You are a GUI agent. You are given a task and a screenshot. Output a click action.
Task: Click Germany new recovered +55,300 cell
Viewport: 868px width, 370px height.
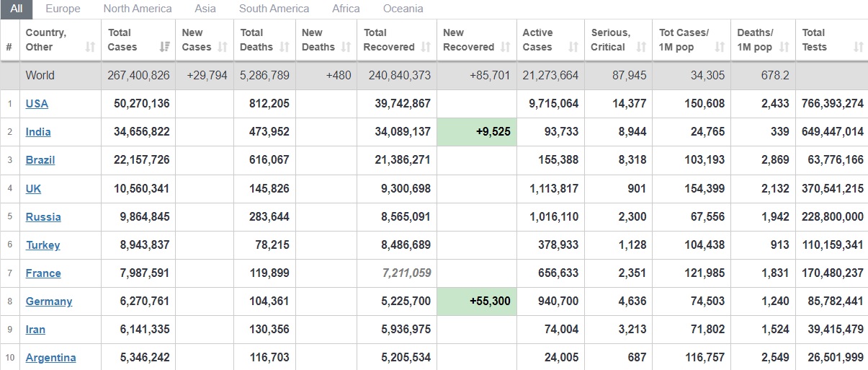click(476, 301)
